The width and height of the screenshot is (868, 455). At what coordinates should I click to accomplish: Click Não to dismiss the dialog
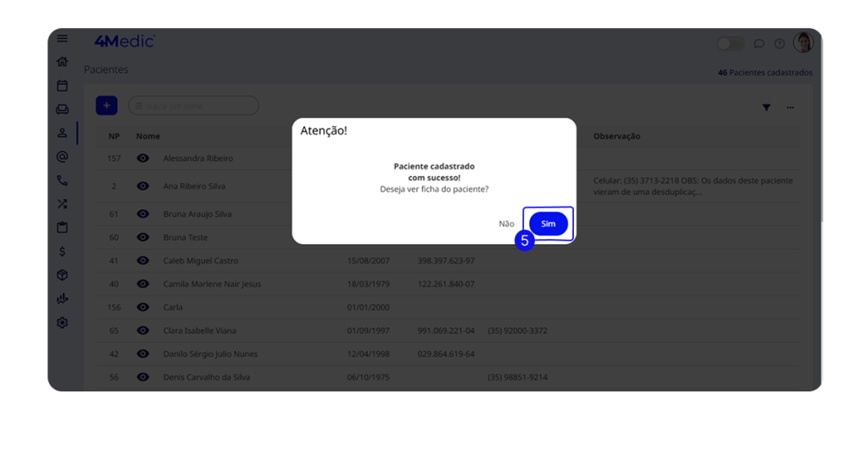(506, 224)
